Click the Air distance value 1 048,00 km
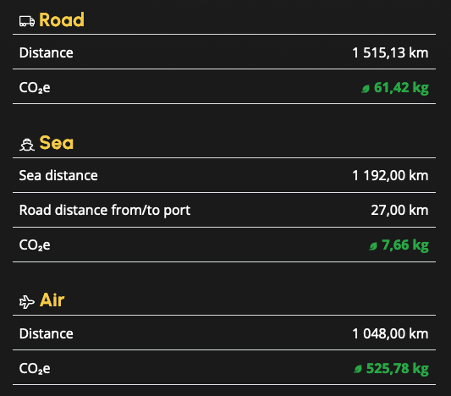 tap(390, 334)
